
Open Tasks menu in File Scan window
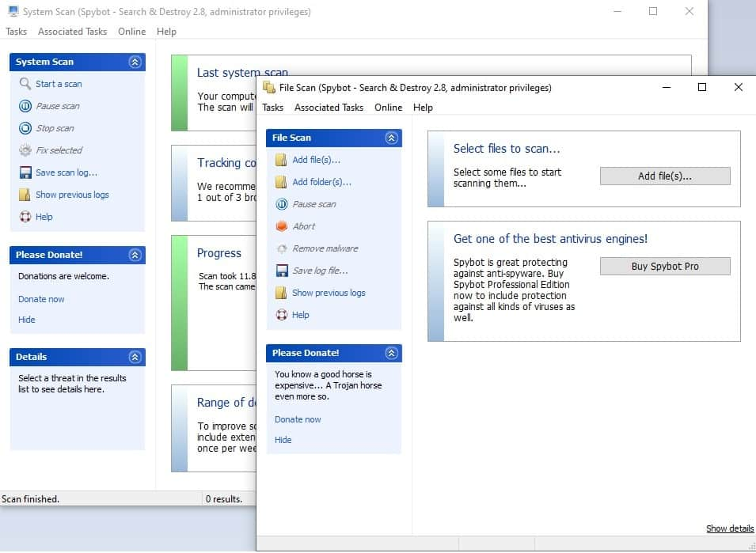click(x=272, y=108)
